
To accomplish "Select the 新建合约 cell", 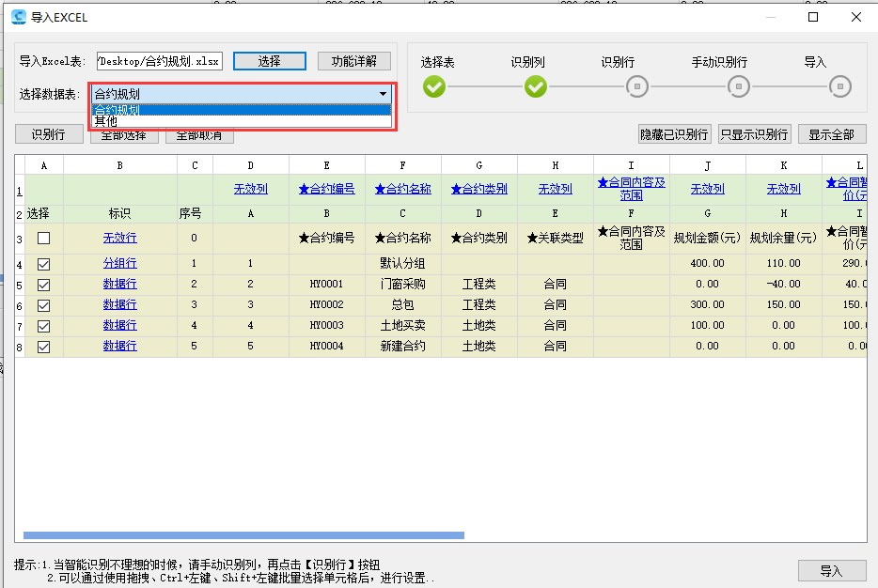I will tap(403, 347).
